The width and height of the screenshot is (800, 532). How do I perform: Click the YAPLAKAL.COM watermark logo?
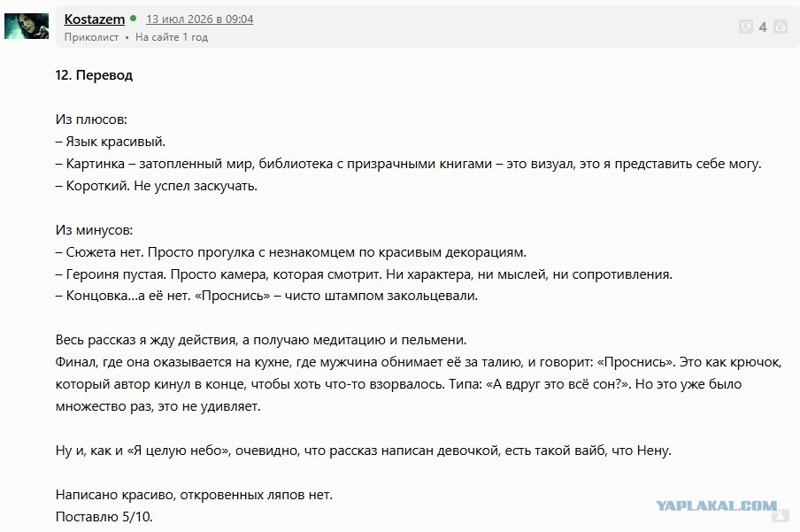tap(716, 506)
